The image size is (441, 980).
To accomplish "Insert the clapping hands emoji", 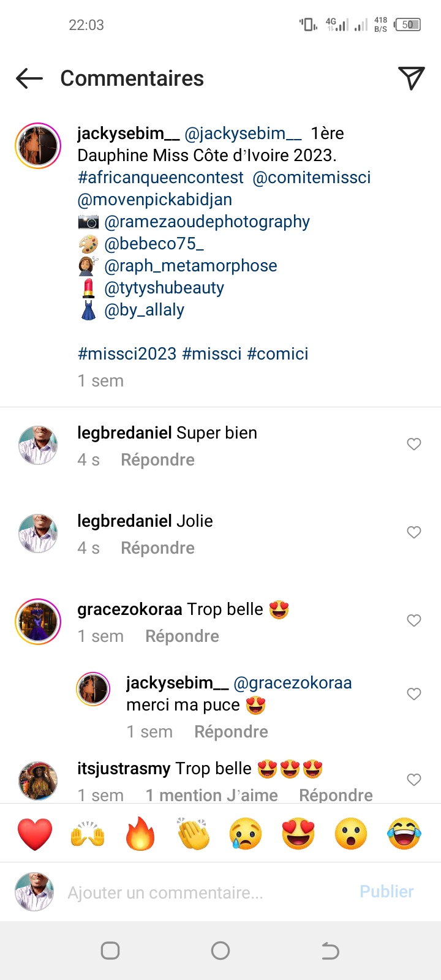I will pos(193,834).
